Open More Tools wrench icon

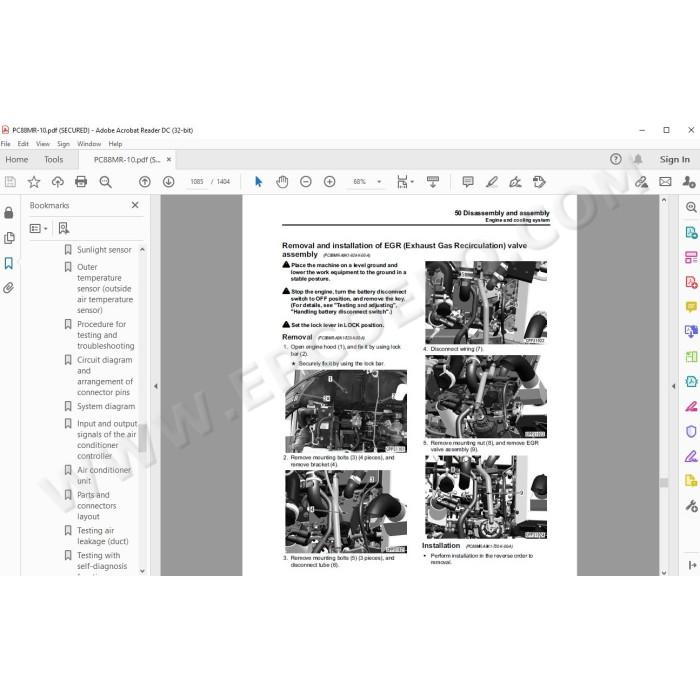pyautogui.click(x=691, y=506)
